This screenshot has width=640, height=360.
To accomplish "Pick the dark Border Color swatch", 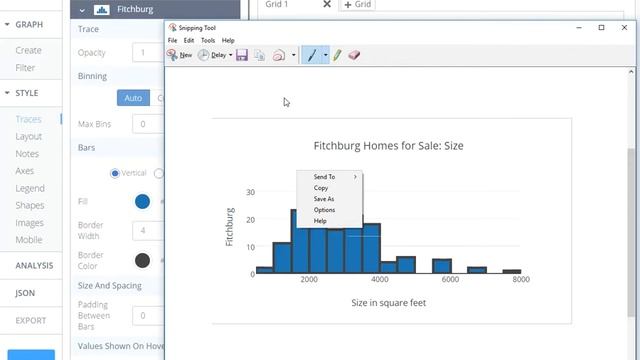I will point(142,260).
